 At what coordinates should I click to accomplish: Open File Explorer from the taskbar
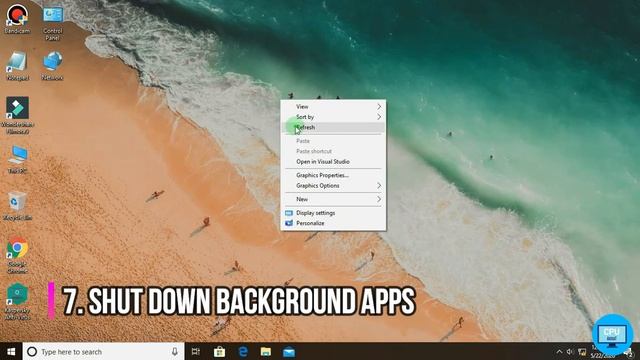tap(266, 351)
